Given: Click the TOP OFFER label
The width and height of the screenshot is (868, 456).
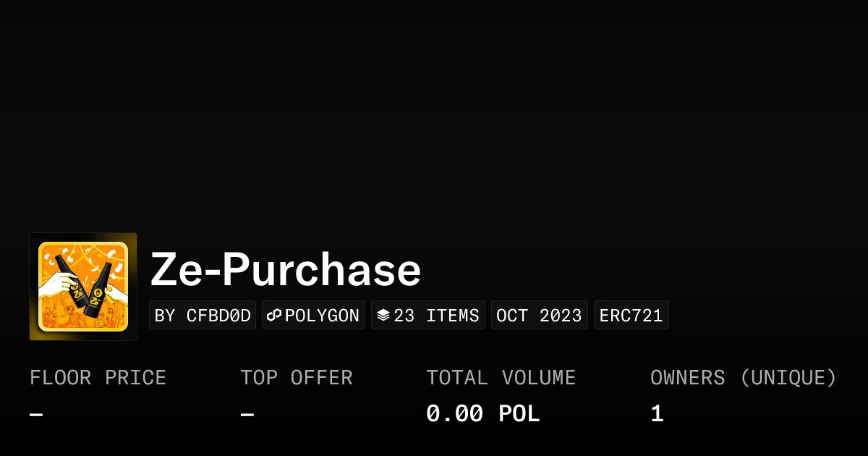Looking at the screenshot, I should 297,378.
